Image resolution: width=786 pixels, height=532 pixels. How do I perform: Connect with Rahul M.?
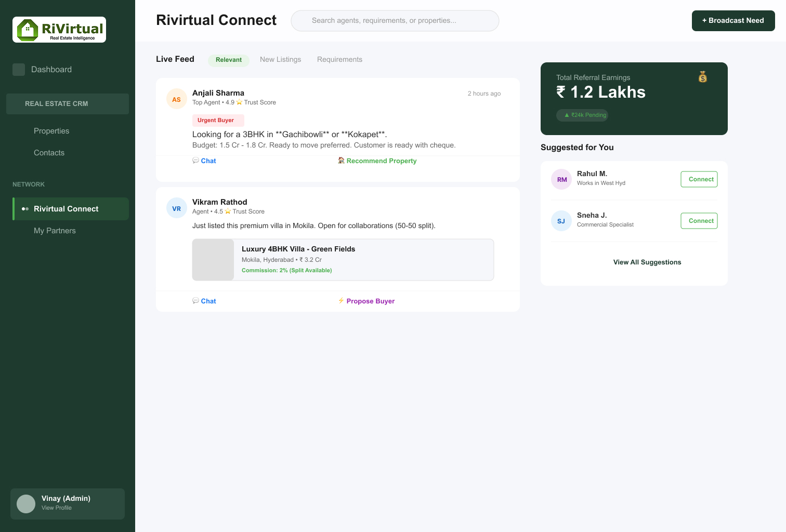(699, 179)
